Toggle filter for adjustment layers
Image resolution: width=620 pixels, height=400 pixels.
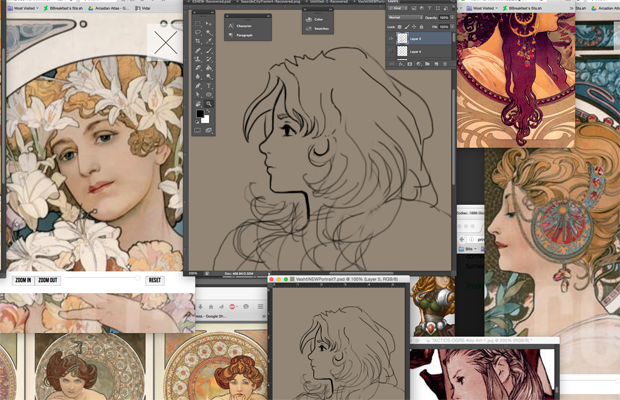tap(422, 8)
